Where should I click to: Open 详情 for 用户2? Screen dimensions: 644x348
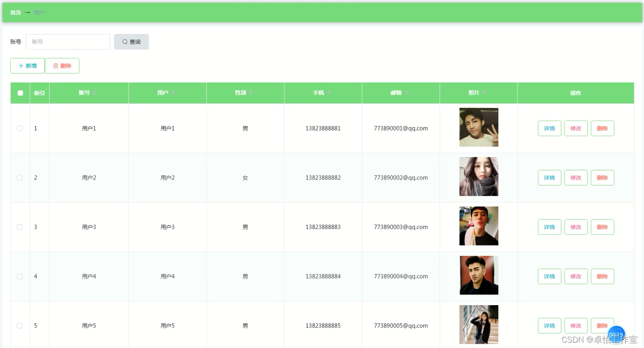point(549,177)
